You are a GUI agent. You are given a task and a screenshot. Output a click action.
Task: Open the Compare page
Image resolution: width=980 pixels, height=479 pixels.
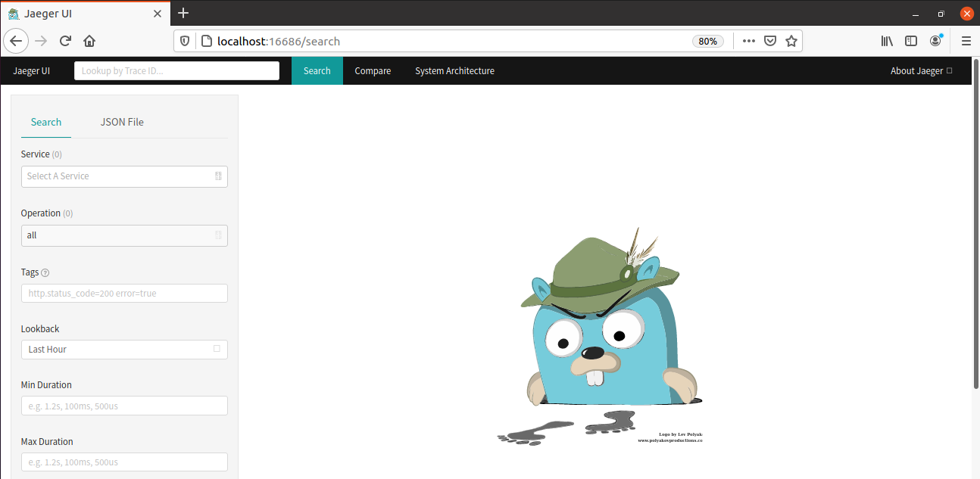coord(373,70)
